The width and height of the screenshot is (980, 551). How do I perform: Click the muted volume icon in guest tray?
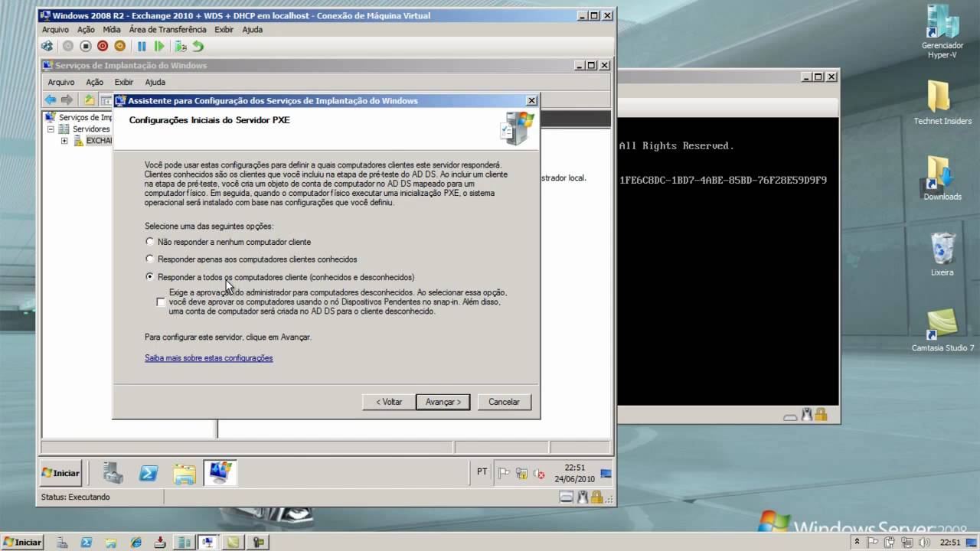539,474
